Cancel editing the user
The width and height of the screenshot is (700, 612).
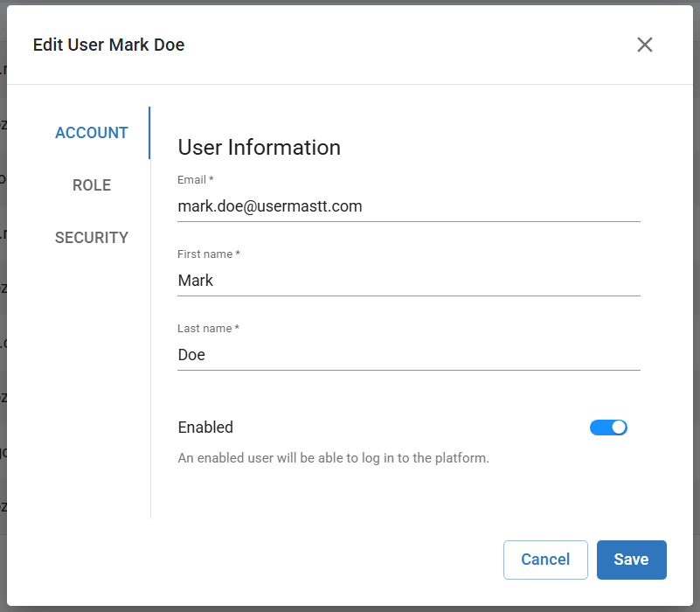pyautogui.click(x=545, y=560)
